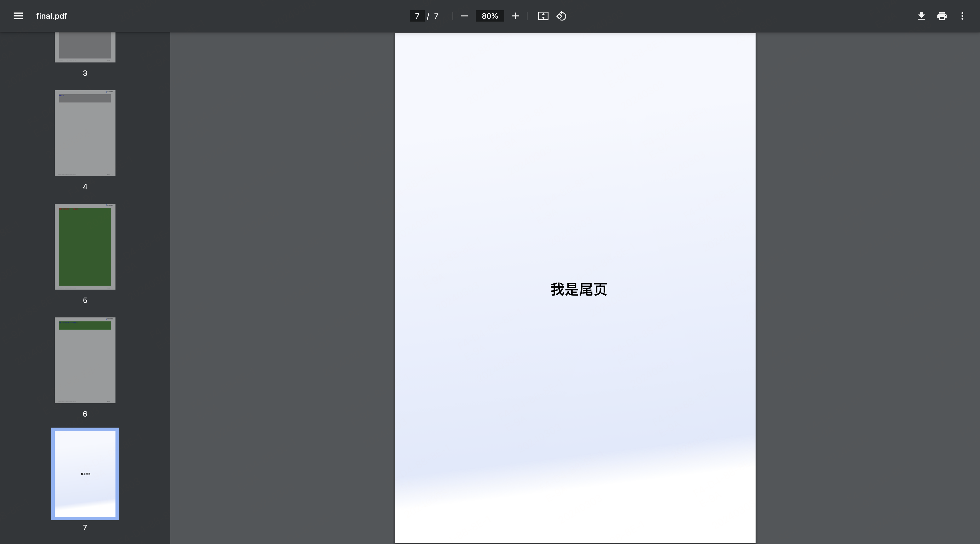980x544 pixels.
Task: Click the zoom in plus icon
Action: [x=515, y=16]
